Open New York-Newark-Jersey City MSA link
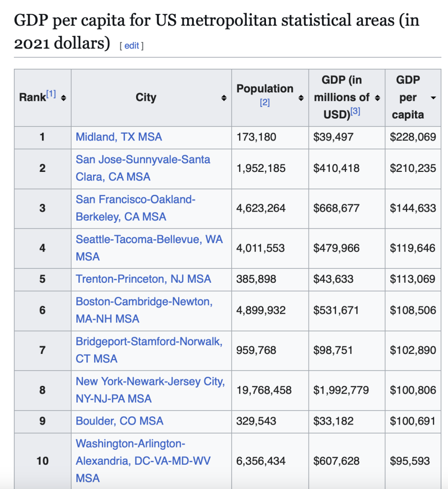The image size is (448, 489). (150, 382)
